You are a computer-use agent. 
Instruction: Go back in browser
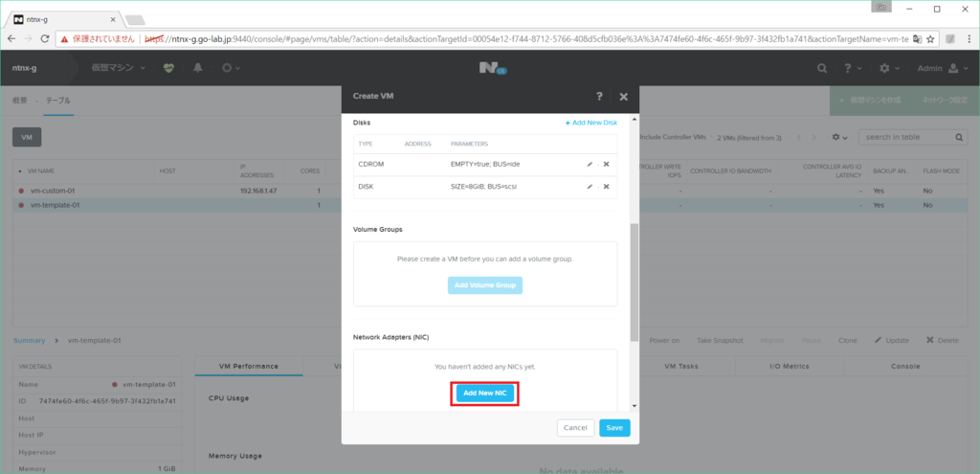(11, 38)
